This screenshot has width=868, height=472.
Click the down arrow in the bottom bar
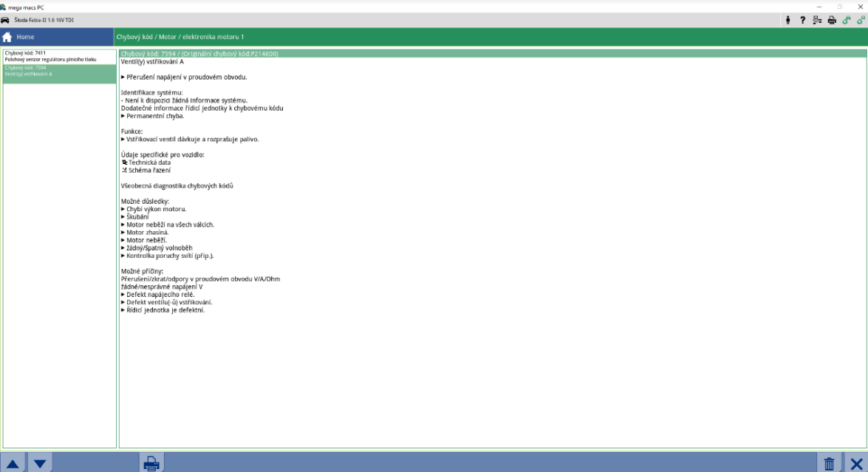(40, 464)
